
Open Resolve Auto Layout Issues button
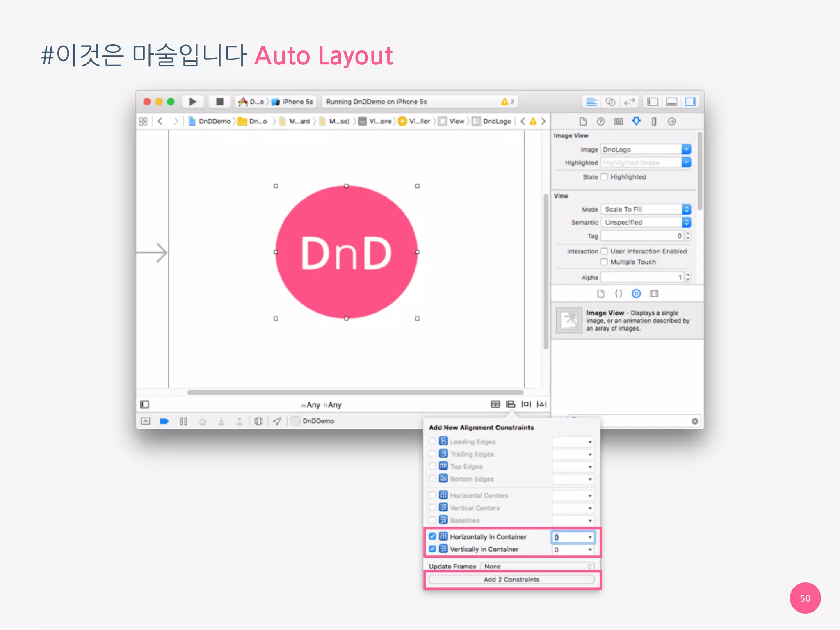click(542, 404)
